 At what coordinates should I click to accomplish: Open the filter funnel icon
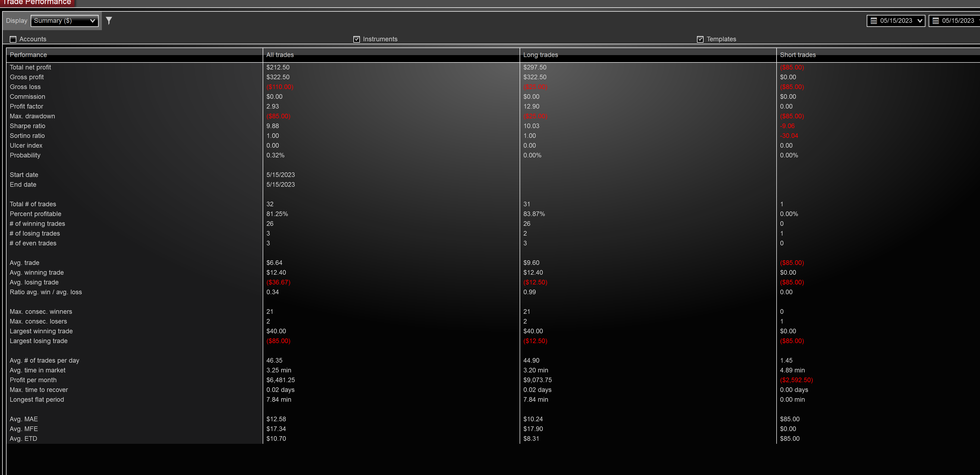pos(109,21)
